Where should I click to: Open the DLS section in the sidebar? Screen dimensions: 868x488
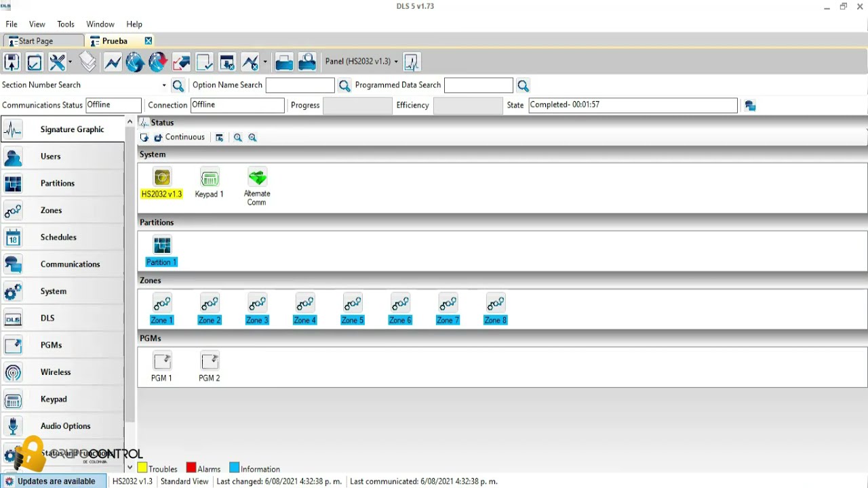point(62,319)
